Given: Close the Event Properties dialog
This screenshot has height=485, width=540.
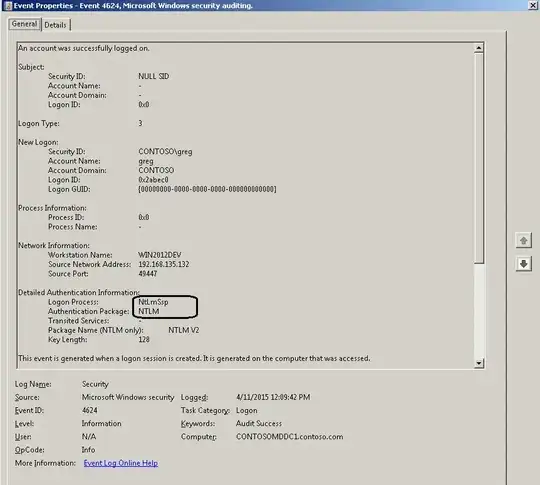Looking at the screenshot, I should 533,5.
